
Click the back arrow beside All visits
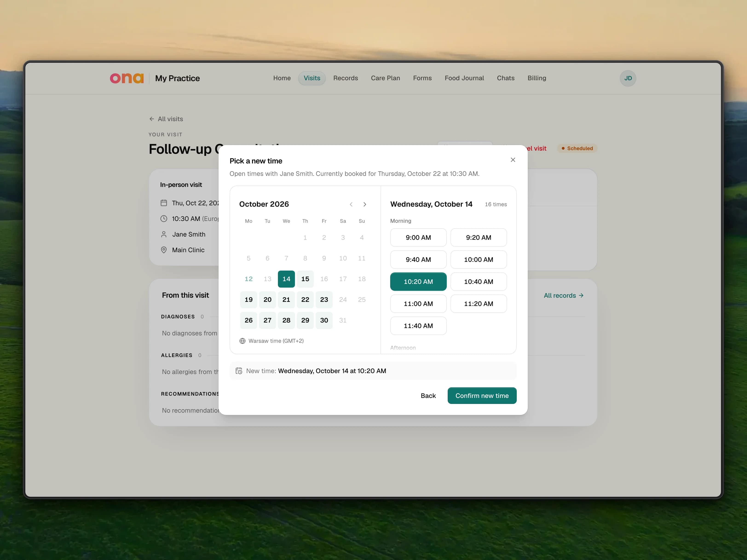point(152,119)
